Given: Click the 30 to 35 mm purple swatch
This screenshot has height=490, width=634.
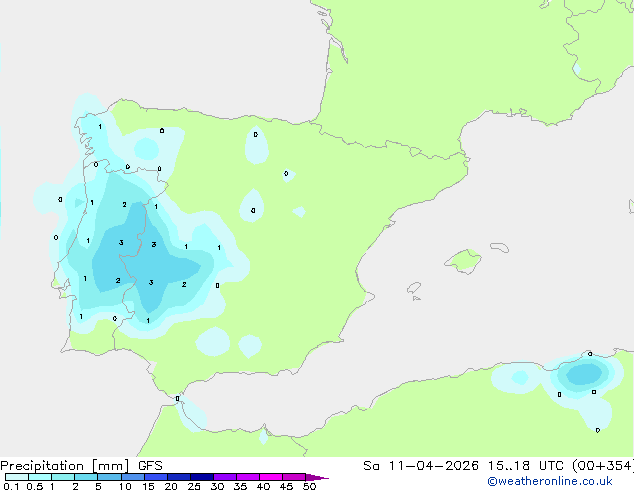Looking at the screenshot, I should coord(225,477).
